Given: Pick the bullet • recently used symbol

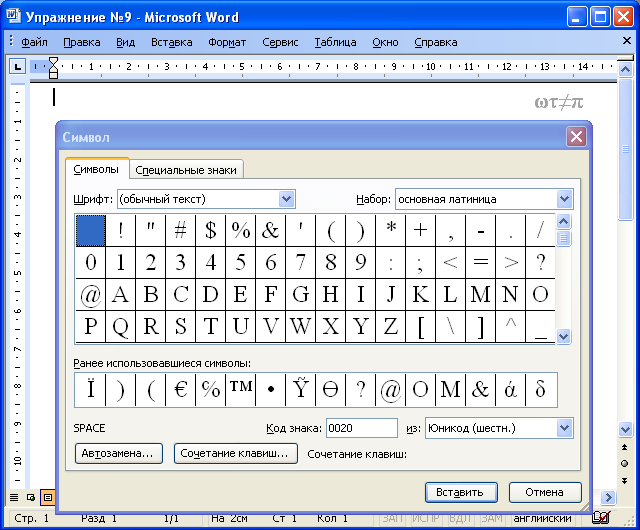Looking at the screenshot, I should pyautogui.click(x=271, y=390).
